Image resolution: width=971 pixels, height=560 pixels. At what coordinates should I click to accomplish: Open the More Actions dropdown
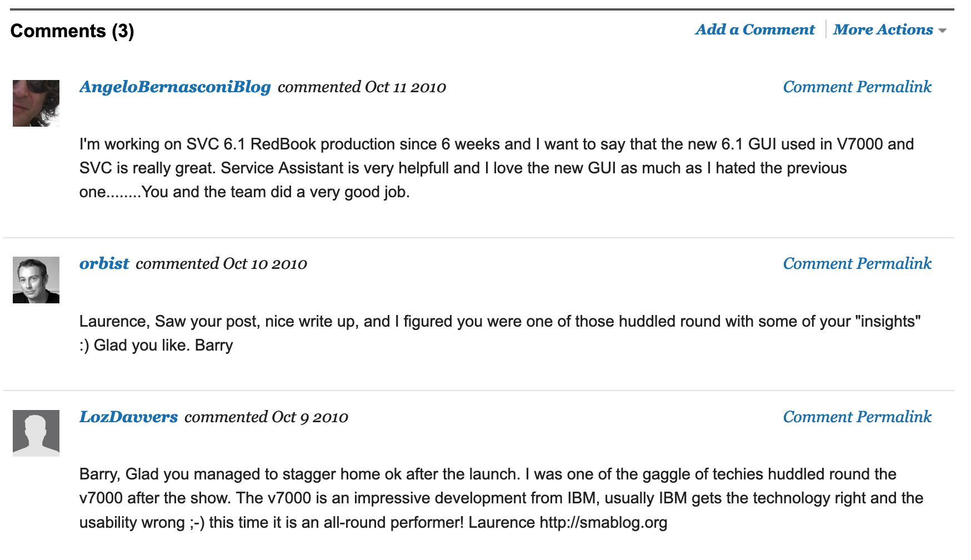click(889, 29)
